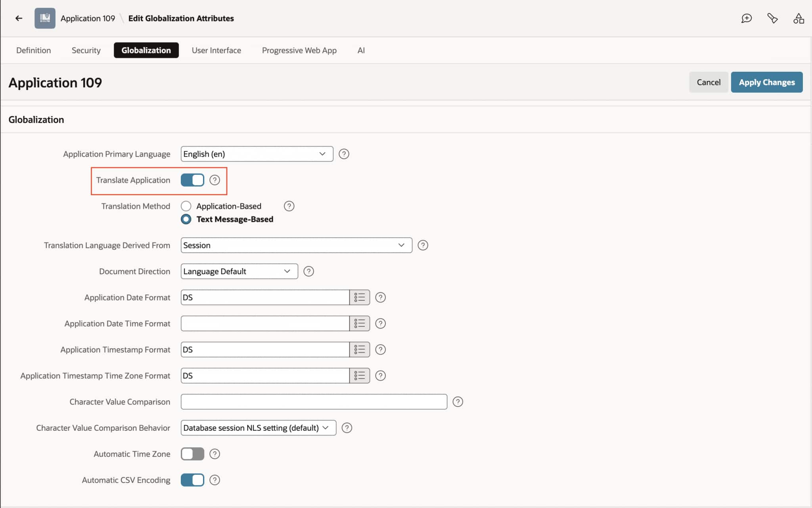Toggle the Translate Application switch

(192, 180)
